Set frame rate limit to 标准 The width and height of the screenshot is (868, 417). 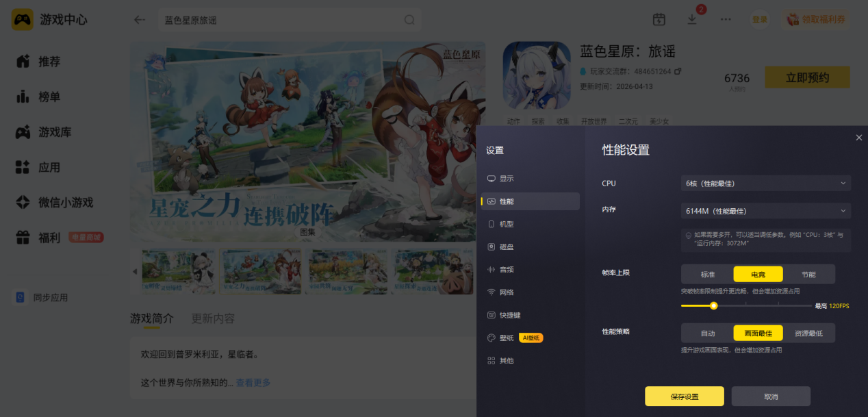coord(708,275)
